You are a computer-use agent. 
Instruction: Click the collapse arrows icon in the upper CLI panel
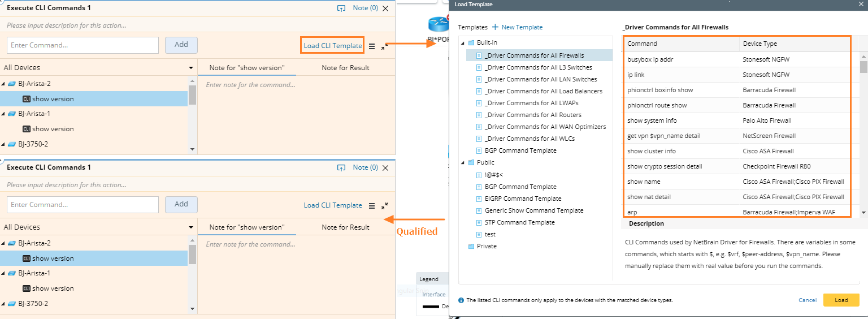coord(385,46)
